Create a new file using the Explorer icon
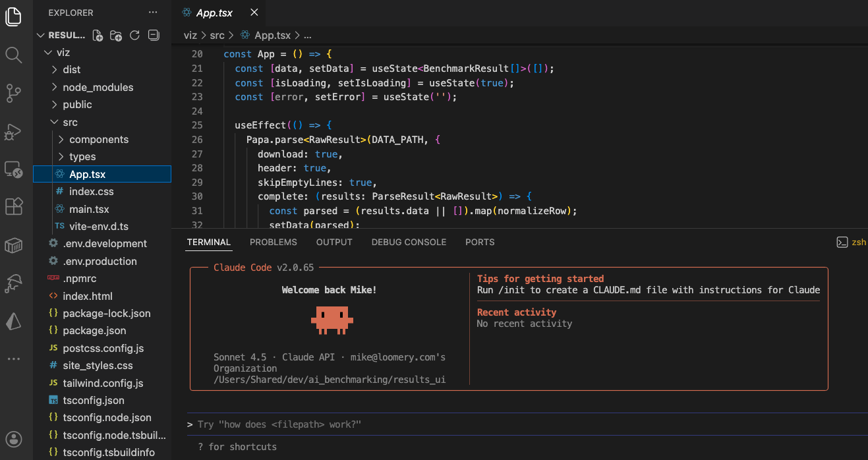 pos(97,35)
